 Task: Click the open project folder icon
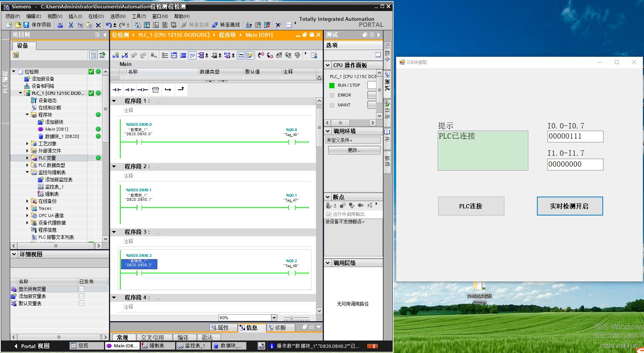pyautogui.click(x=18, y=25)
